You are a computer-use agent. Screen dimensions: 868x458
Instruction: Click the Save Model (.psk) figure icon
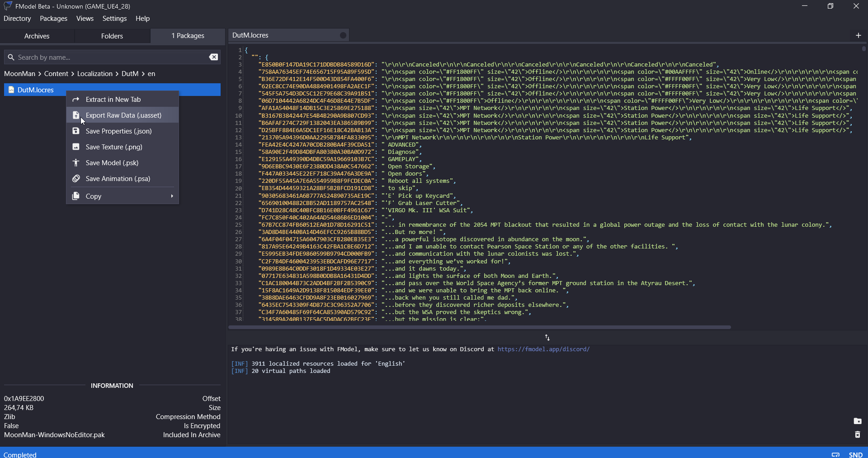[76, 163]
